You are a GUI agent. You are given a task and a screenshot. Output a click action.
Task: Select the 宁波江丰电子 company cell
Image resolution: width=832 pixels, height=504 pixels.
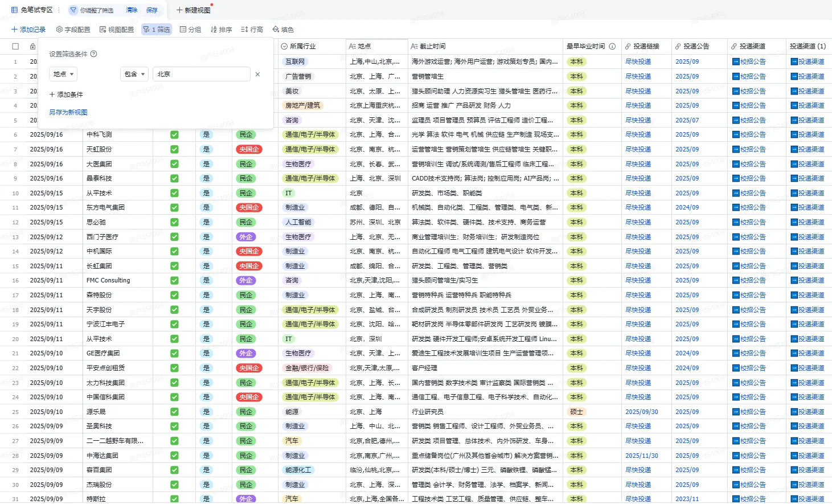click(x=118, y=324)
